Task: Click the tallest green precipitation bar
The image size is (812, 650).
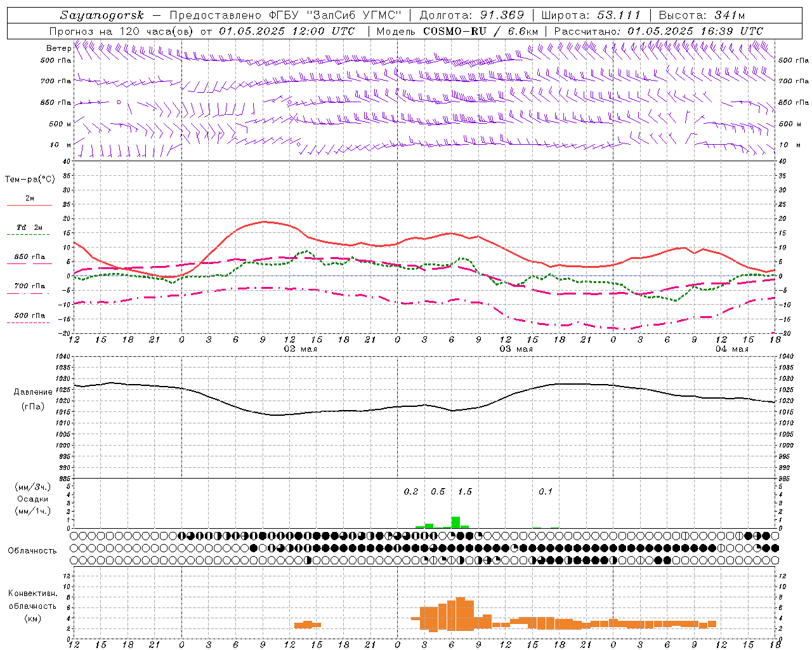Action: pyautogui.click(x=455, y=522)
